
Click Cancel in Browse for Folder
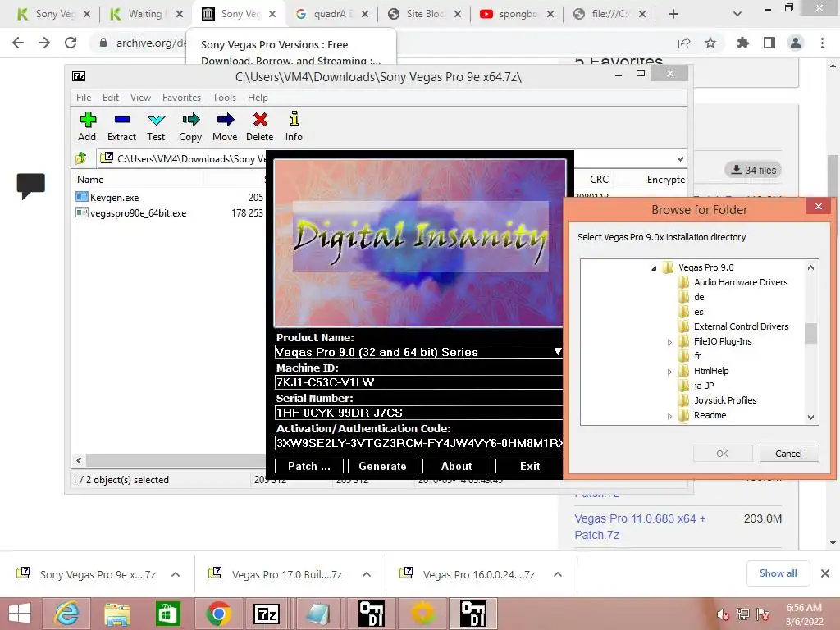pos(788,453)
